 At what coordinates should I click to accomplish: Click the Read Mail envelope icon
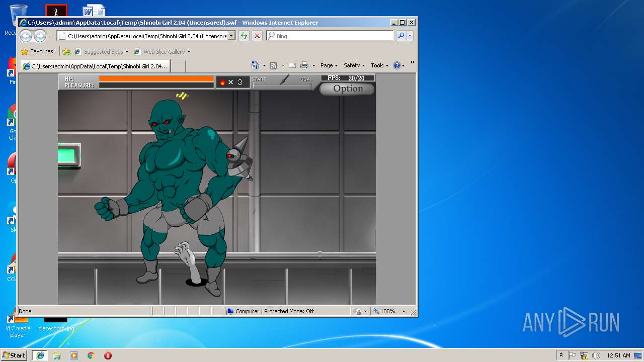(292, 65)
